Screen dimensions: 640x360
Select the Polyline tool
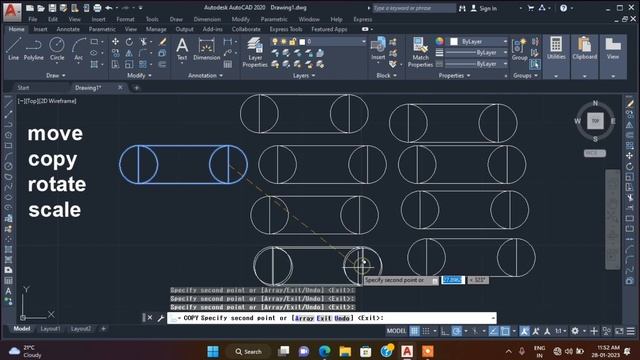(x=33, y=49)
